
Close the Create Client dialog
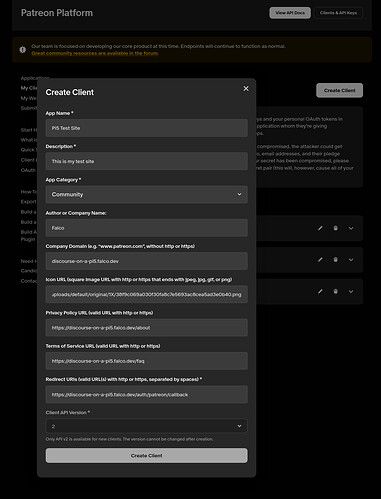[246, 89]
